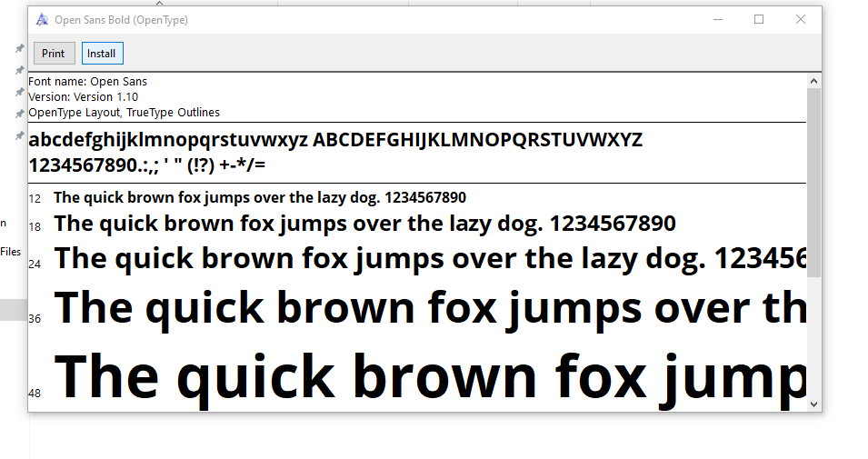Click the topmost pin icon in background window
The image size is (868, 459).
click(x=19, y=48)
